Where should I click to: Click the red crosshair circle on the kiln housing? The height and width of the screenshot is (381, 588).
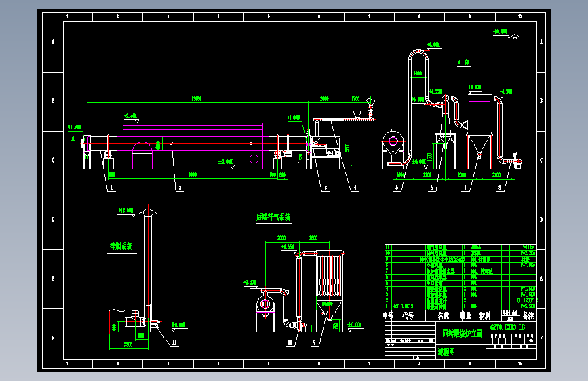tap(254, 159)
